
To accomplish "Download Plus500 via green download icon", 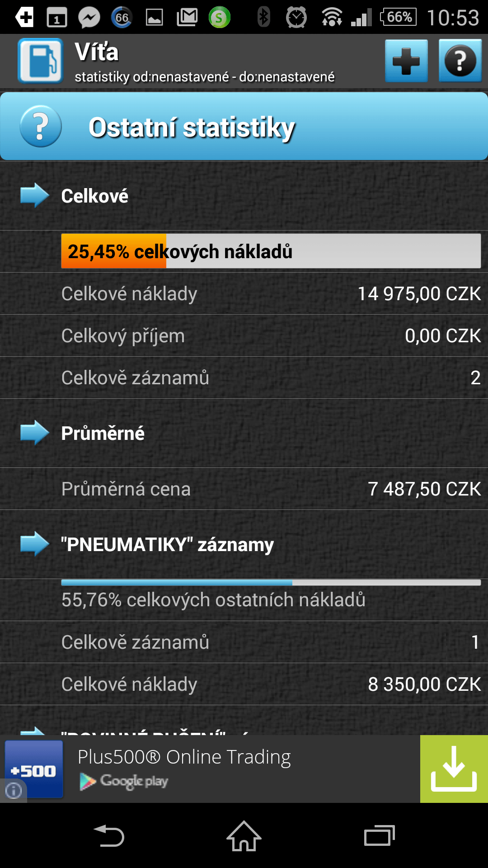I will [454, 769].
